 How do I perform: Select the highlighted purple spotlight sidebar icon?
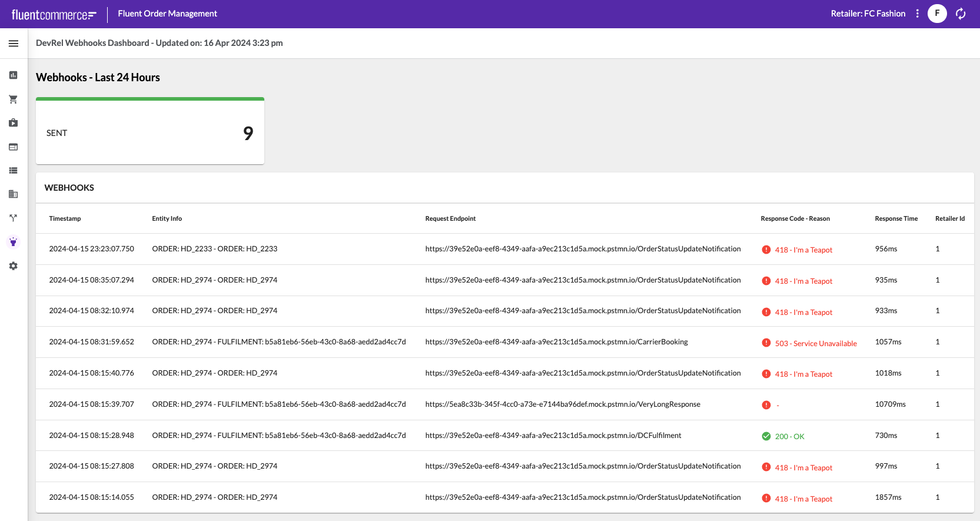pyautogui.click(x=14, y=242)
